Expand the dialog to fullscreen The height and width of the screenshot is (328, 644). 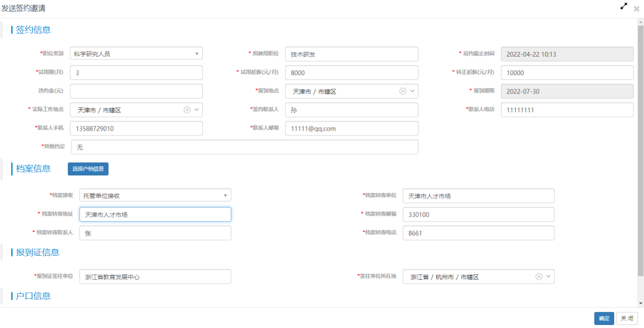(x=624, y=6)
